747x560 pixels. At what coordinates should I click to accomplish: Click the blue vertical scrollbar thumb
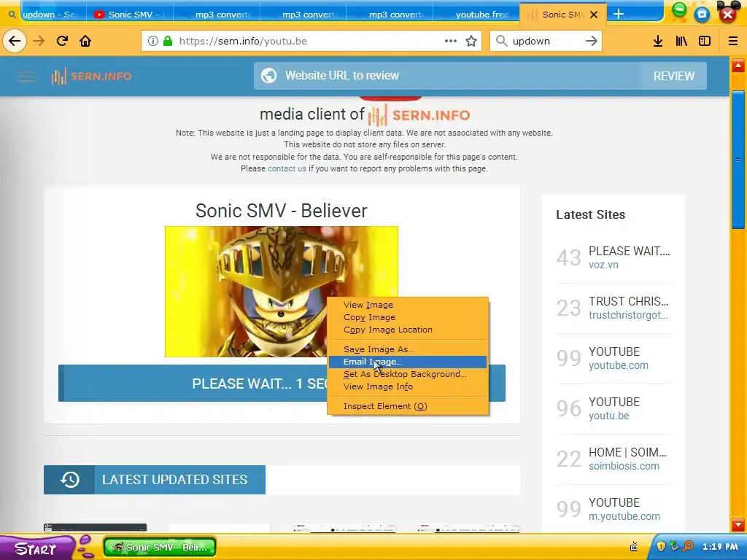(738, 160)
